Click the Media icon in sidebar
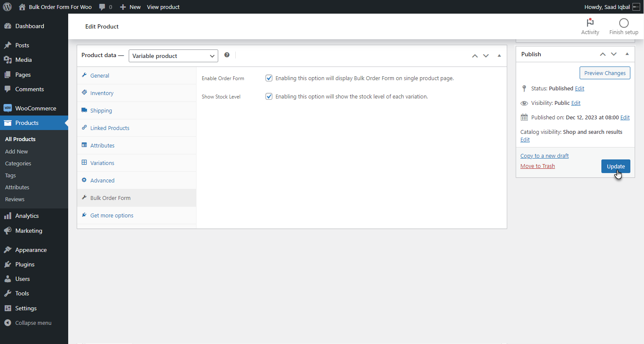This screenshot has height=344, width=644. coord(8,60)
